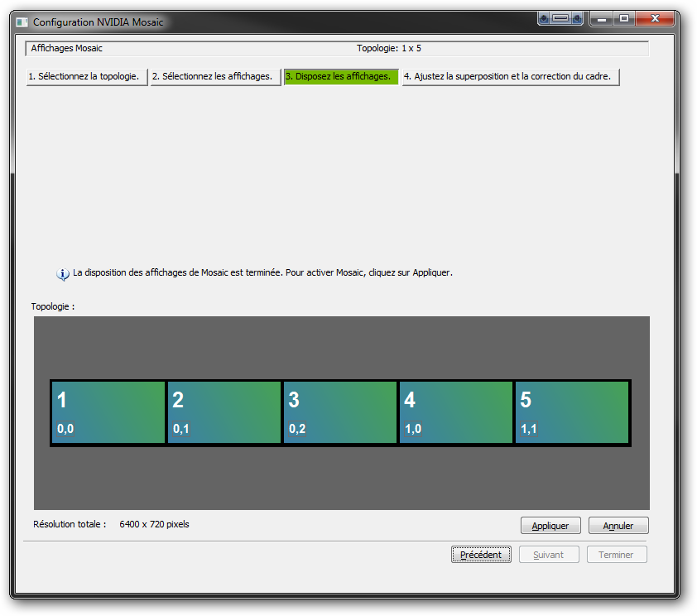This screenshot has height=616, width=697.
Task: Open step 2 Sélectionnez les affichages
Action: coord(215,77)
